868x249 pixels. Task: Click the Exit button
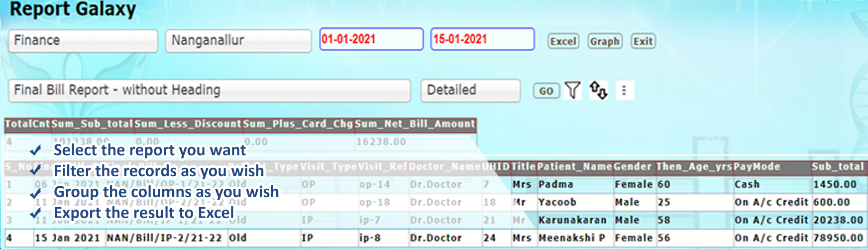pyautogui.click(x=643, y=41)
